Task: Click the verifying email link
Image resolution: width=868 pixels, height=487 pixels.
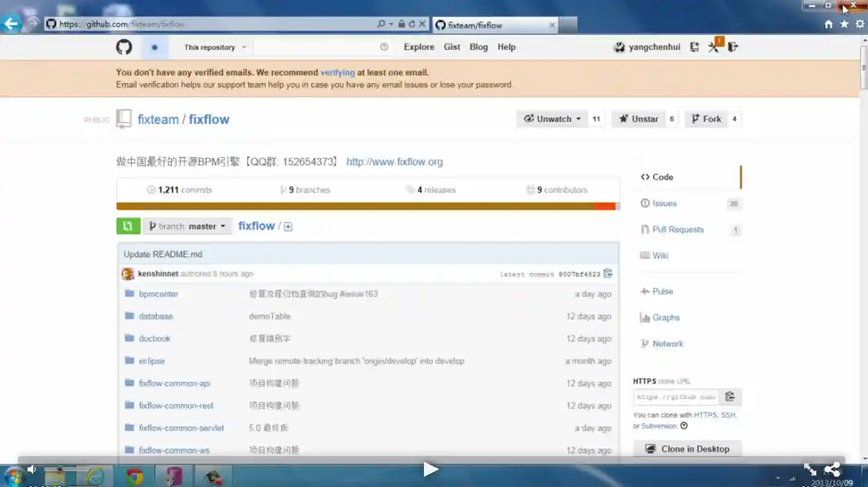Action: click(x=338, y=73)
